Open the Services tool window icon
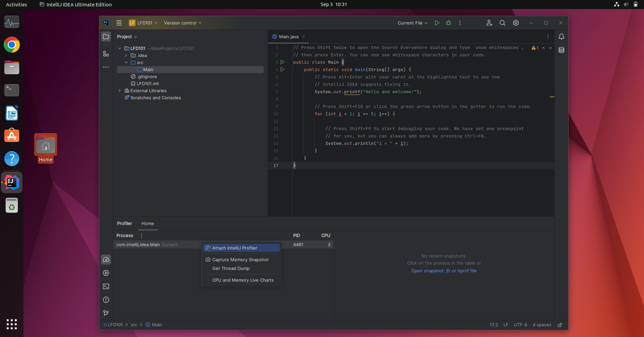The height and width of the screenshot is (337, 644). pos(106,273)
